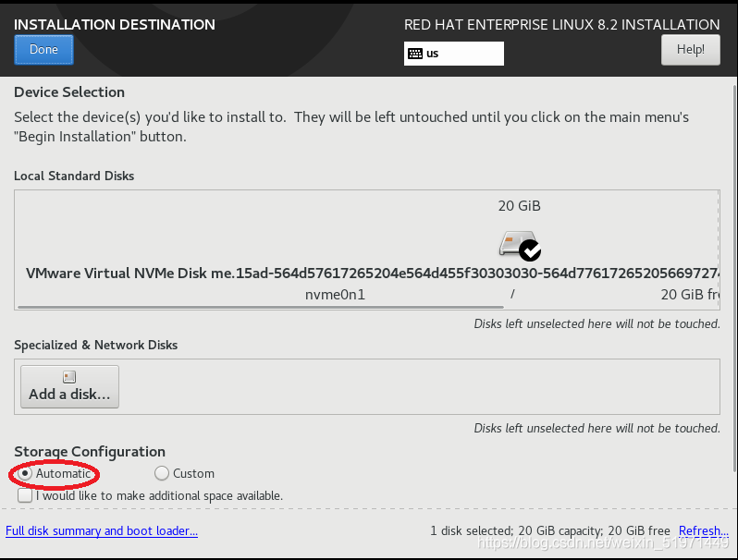
Task: Click the Local Standard Disks heading
Action: (74, 176)
